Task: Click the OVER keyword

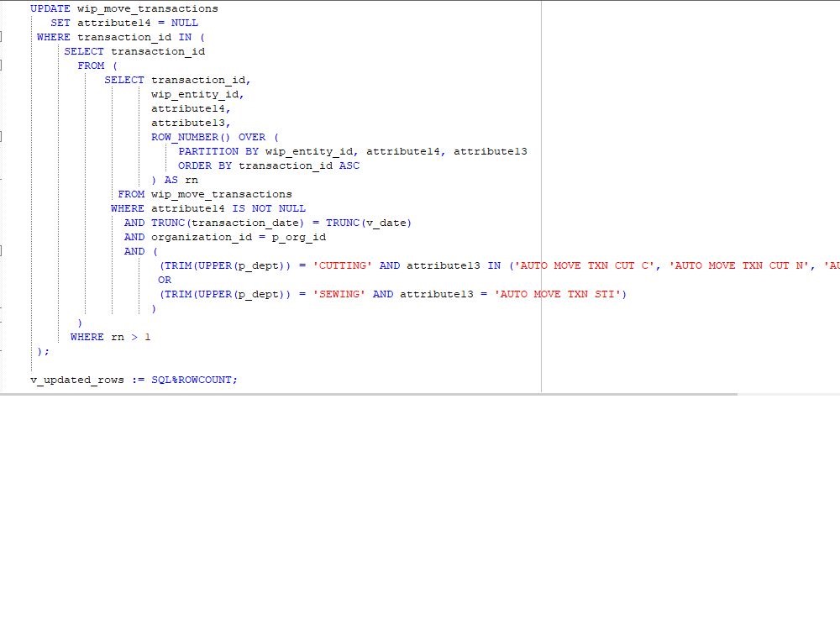Action: [x=252, y=137]
